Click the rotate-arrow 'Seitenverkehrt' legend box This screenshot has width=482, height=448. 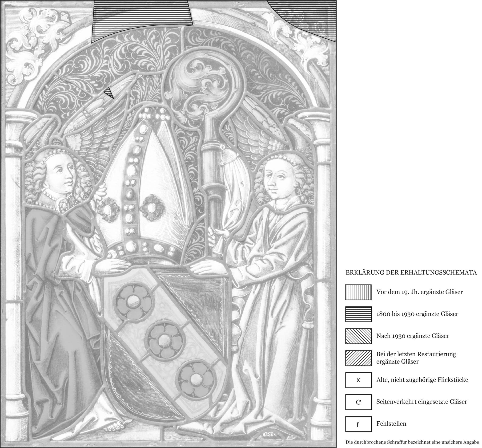click(358, 402)
